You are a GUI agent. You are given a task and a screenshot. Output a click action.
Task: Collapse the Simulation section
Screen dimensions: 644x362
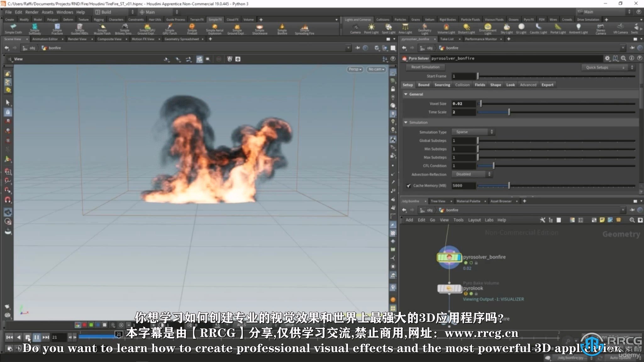click(x=406, y=122)
